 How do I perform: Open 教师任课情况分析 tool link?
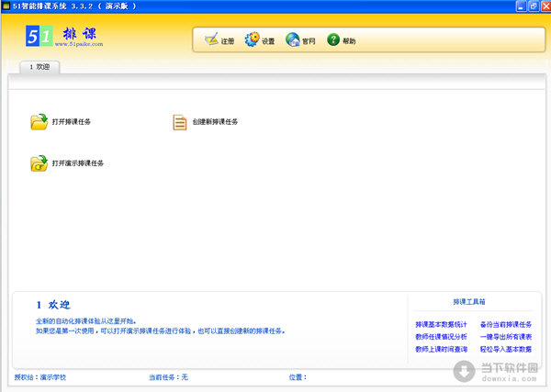click(x=441, y=337)
